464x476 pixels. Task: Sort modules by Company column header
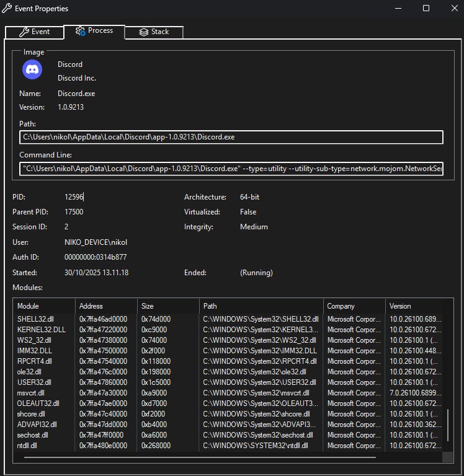pos(354,306)
